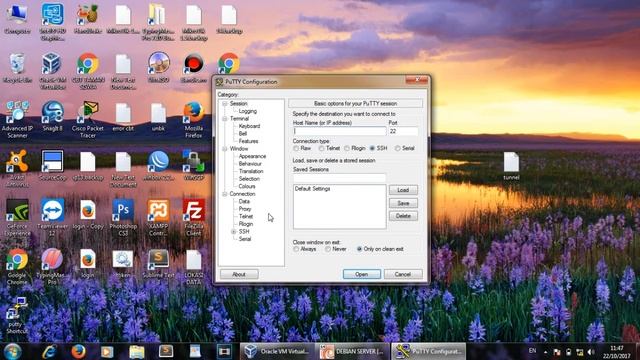
Task: Open Sublime Text desktop shortcut
Action: tap(158, 263)
